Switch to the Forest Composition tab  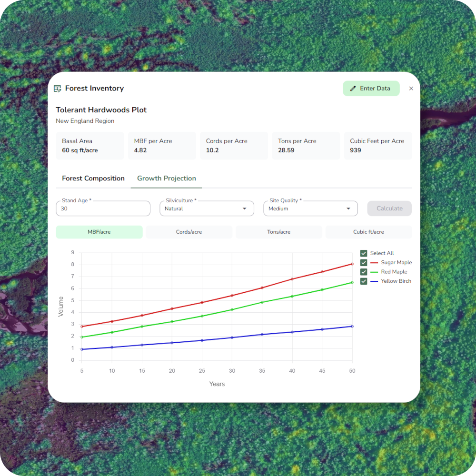click(x=93, y=178)
